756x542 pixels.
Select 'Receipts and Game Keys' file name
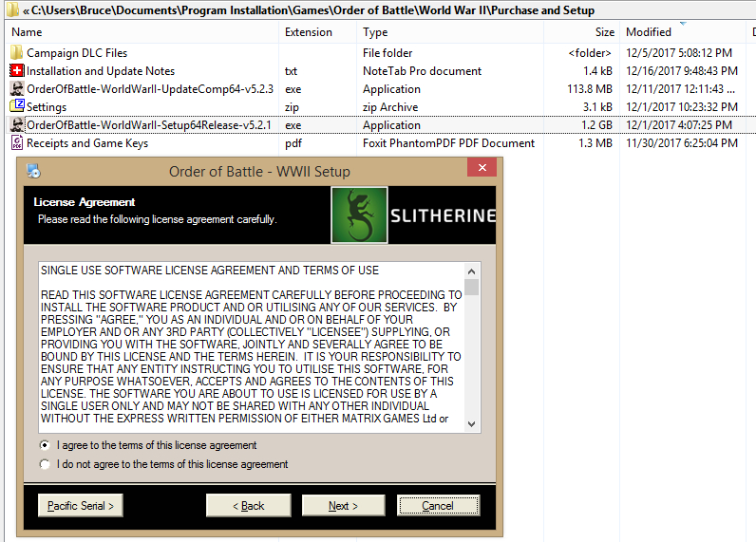(x=87, y=143)
